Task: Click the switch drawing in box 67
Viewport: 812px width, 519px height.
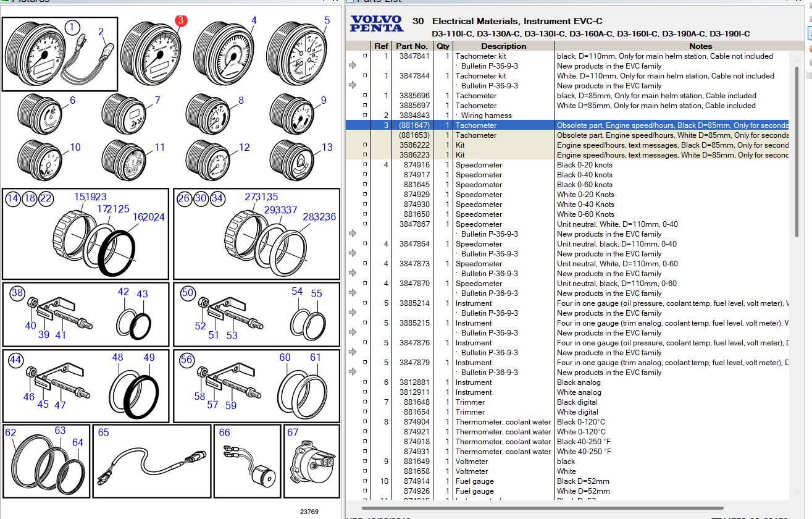Action: click(x=313, y=463)
